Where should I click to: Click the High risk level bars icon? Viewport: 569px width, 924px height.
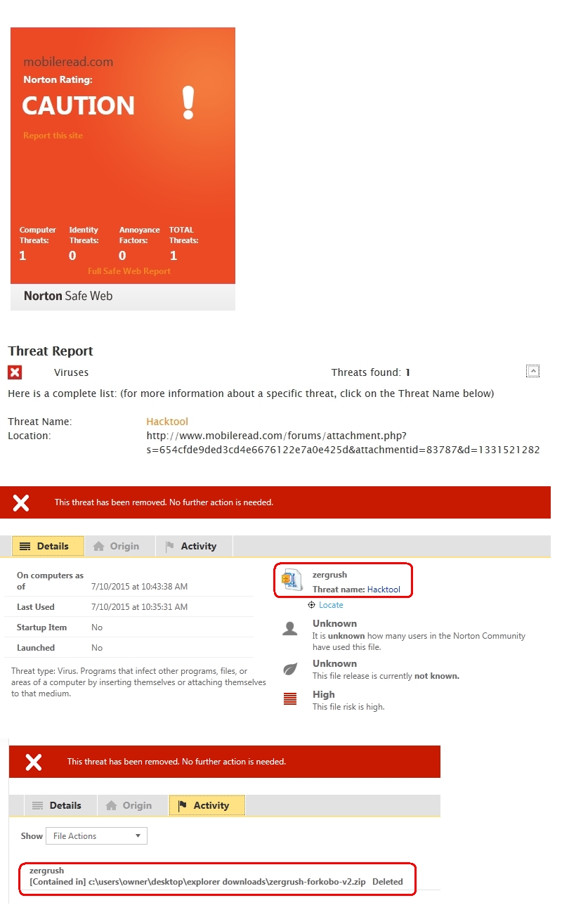pyautogui.click(x=289, y=699)
